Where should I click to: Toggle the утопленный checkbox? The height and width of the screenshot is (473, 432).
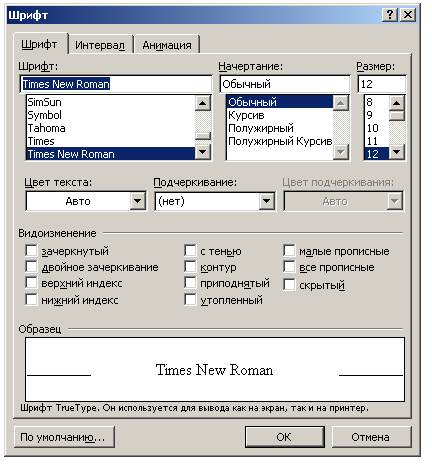pyautogui.click(x=190, y=299)
